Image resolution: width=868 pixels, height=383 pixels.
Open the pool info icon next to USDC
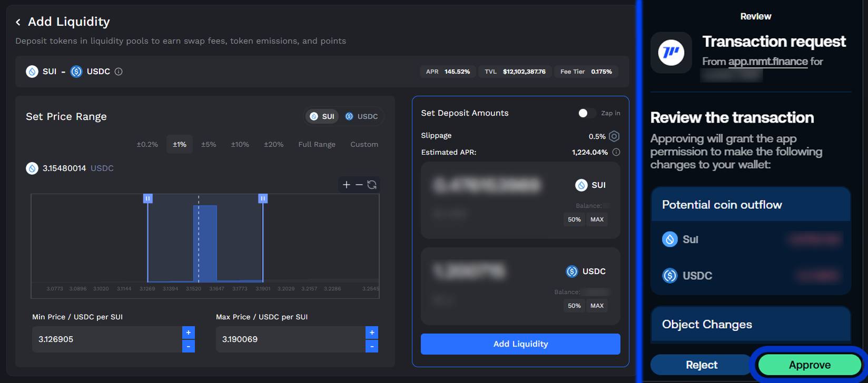point(119,72)
